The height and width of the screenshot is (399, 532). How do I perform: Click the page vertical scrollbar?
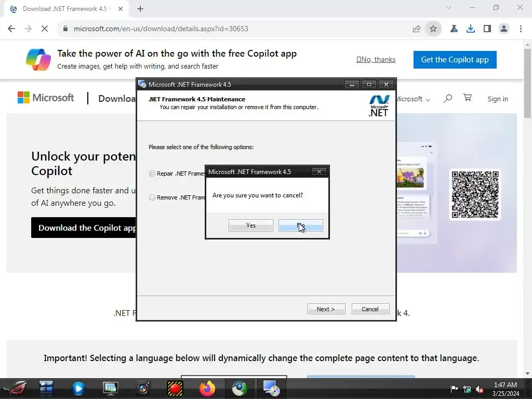[x=527, y=83]
